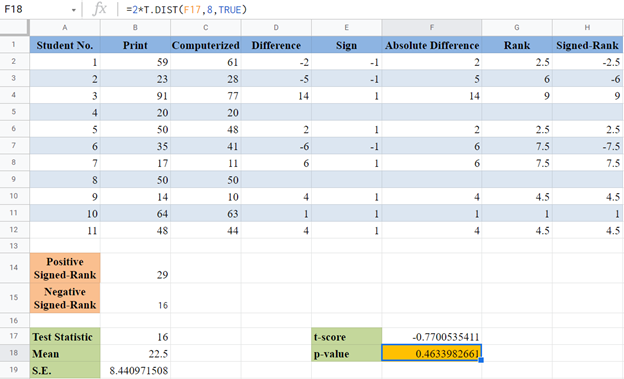Viewport: 624px width, 379px height.
Task: Click Print value 91 in row 4
Action: click(x=135, y=96)
